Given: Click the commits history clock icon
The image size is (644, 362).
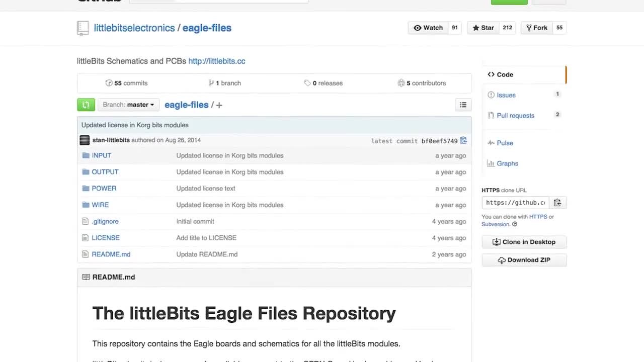Looking at the screenshot, I should (x=109, y=83).
